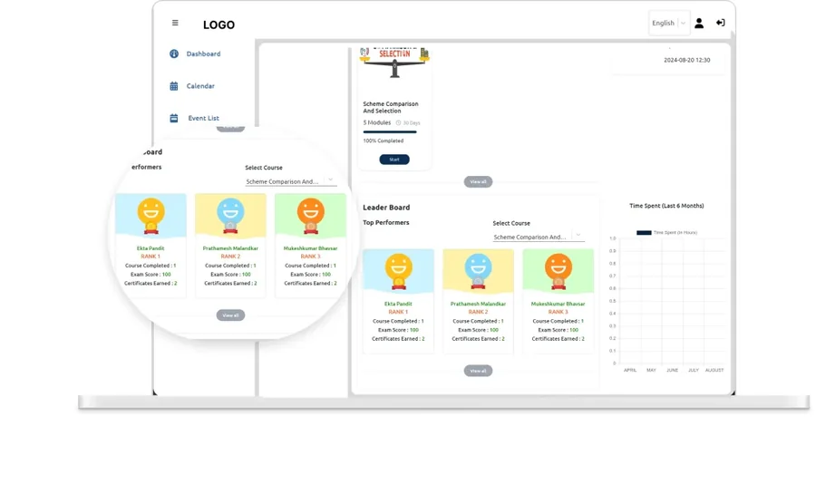Open the magnified Select Course dropdown

tap(291, 181)
